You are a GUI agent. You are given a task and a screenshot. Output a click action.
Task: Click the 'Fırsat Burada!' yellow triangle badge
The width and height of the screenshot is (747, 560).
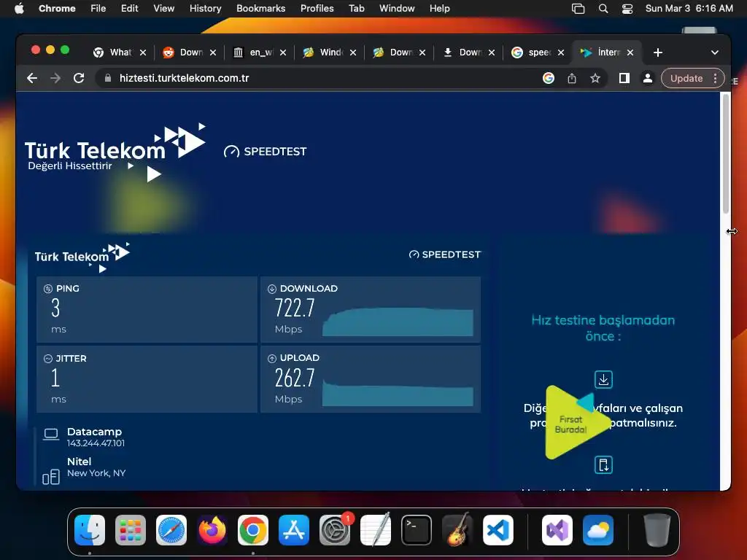[x=576, y=423]
